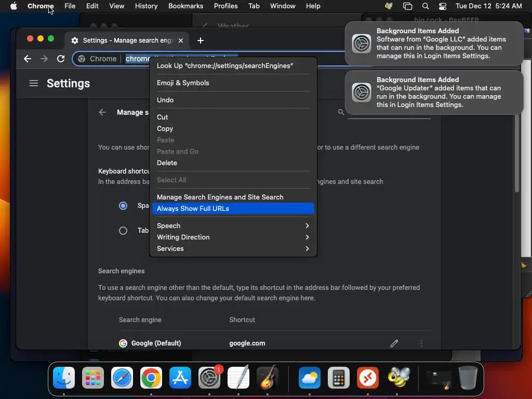Viewport: 532px width, 399px height.
Task: Click the google.com shortcut text
Action: pos(247,343)
